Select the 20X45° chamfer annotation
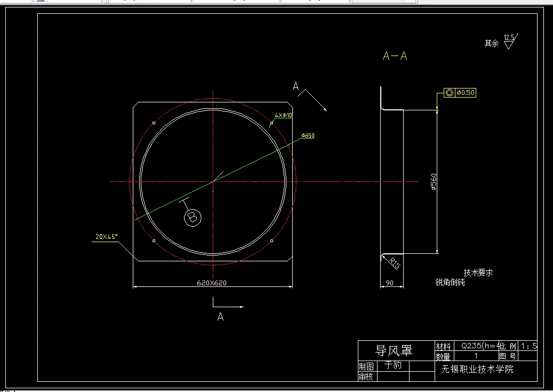The width and height of the screenshot is (553, 392). click(x=107, y=237)
